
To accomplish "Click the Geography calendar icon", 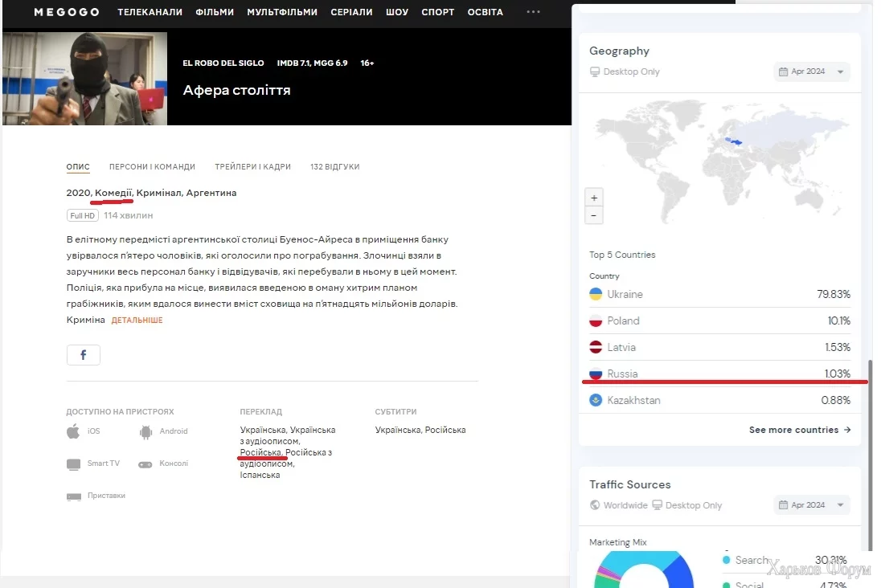I will tap(783, 71).
